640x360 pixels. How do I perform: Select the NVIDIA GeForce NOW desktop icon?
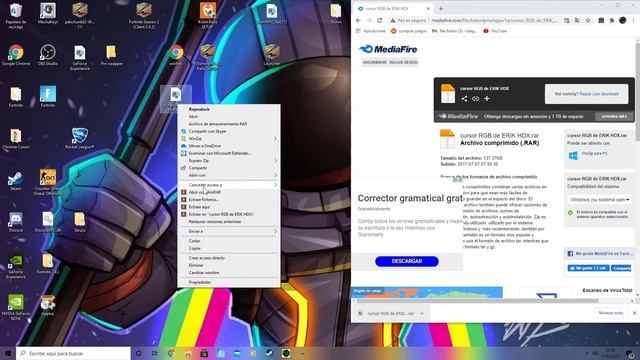point(16,307)
